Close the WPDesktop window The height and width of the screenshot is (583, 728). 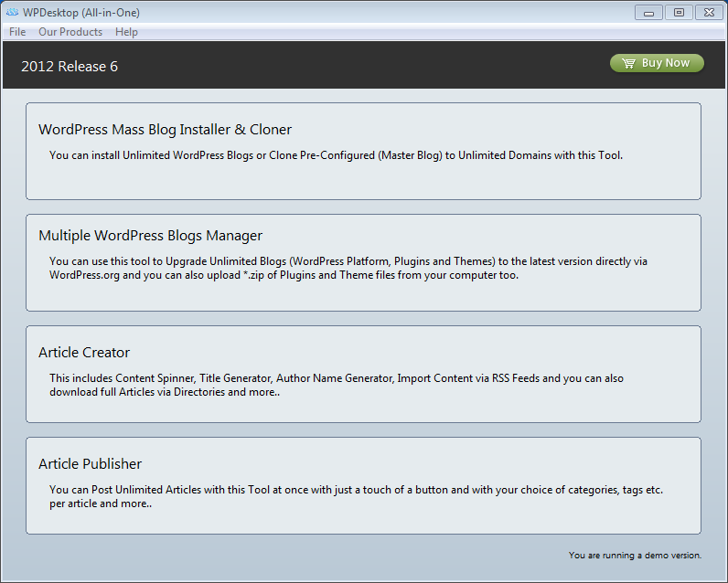click(708, 12)
